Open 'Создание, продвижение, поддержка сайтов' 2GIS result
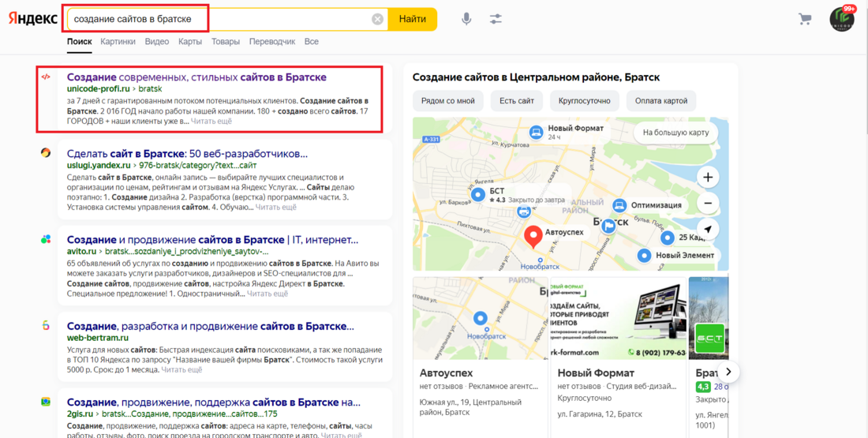The image size is (868, 438). point(213,402)
